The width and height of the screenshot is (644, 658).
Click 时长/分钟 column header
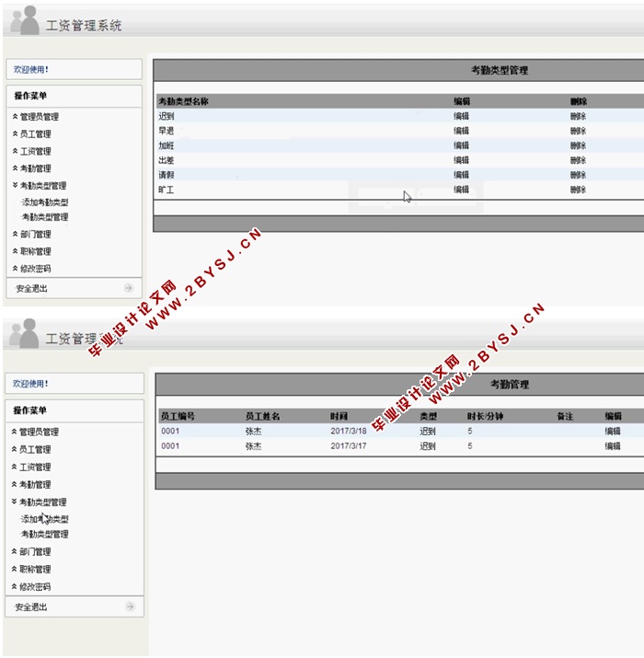coord(485,416)
